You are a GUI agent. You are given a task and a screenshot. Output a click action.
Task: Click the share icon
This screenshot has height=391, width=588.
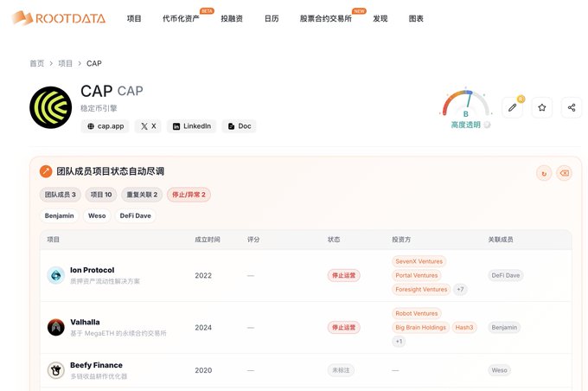572,107
